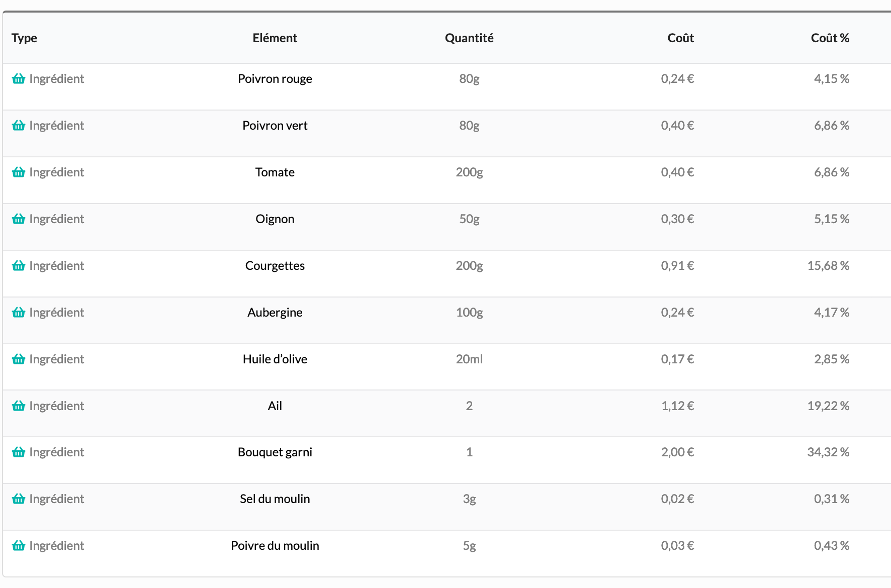Viewport: 891px width, 588px height.
Task: Click the basket icon in Tomate row
Action: pos(19,172)
